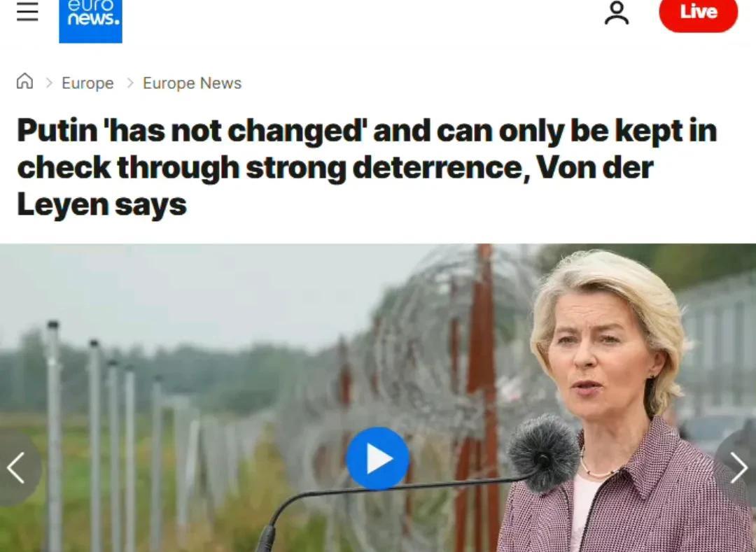
Task: Click the 'Leyen says' headline line
Action: 101,205
